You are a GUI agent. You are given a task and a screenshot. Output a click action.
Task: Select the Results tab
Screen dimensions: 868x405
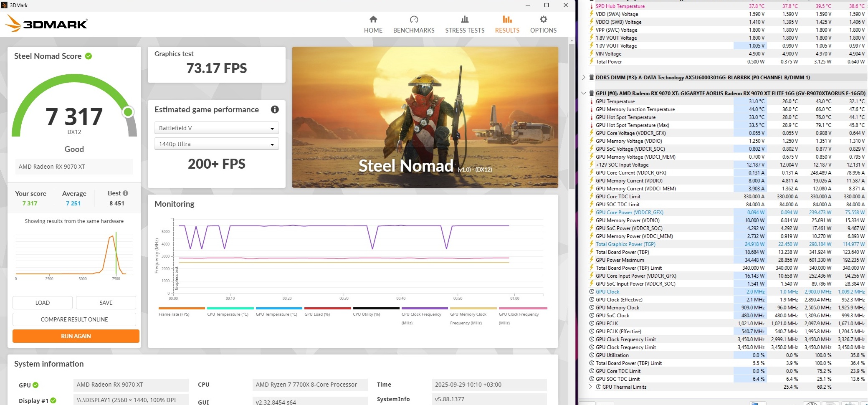507,24
